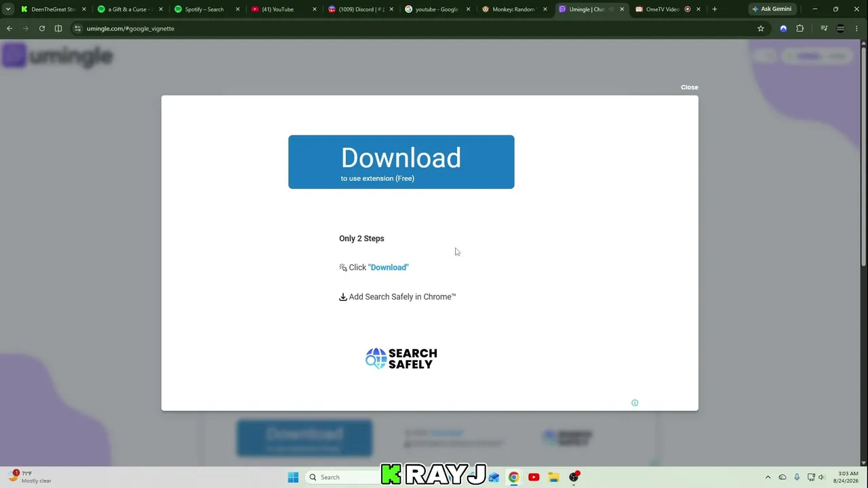
Task: Close the (41) YouTube tab
Action: coord(314,9)
